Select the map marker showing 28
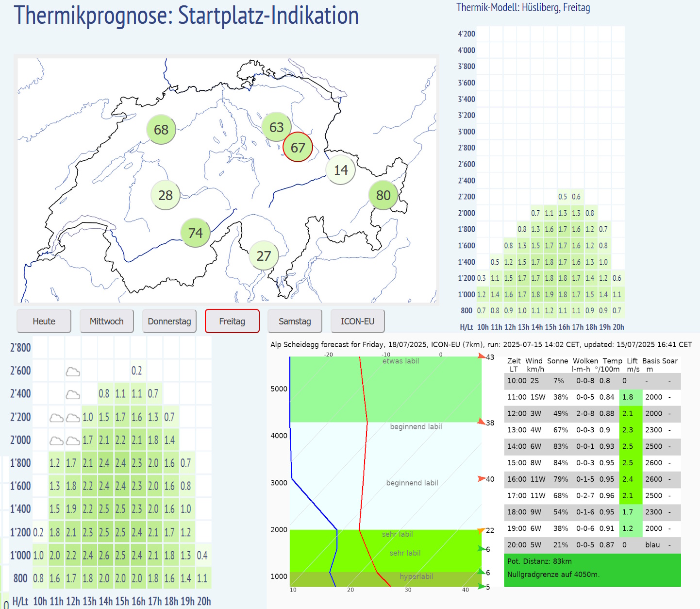Image resolution: width=700 pixels, height=609 pixels. [x=166, y=195]
